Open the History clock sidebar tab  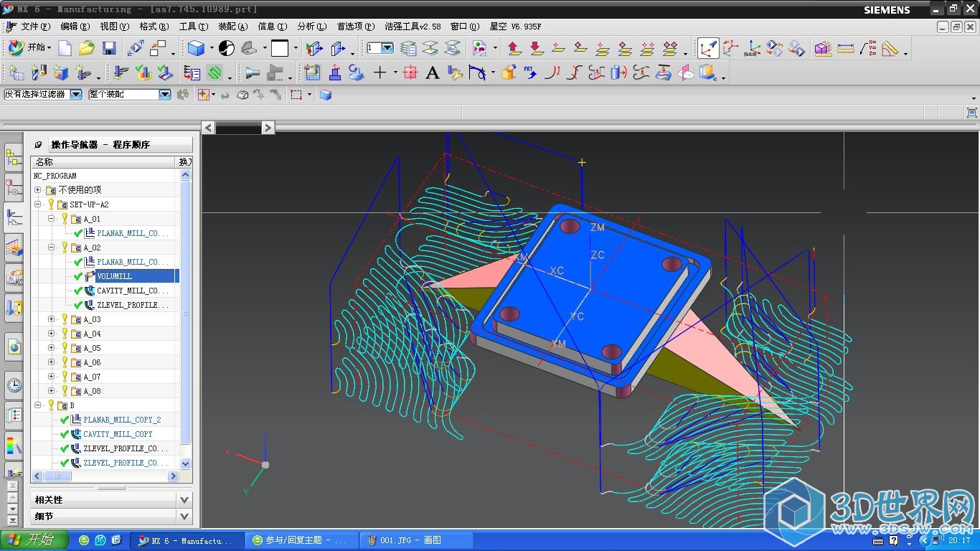click(x=14, y=385)
